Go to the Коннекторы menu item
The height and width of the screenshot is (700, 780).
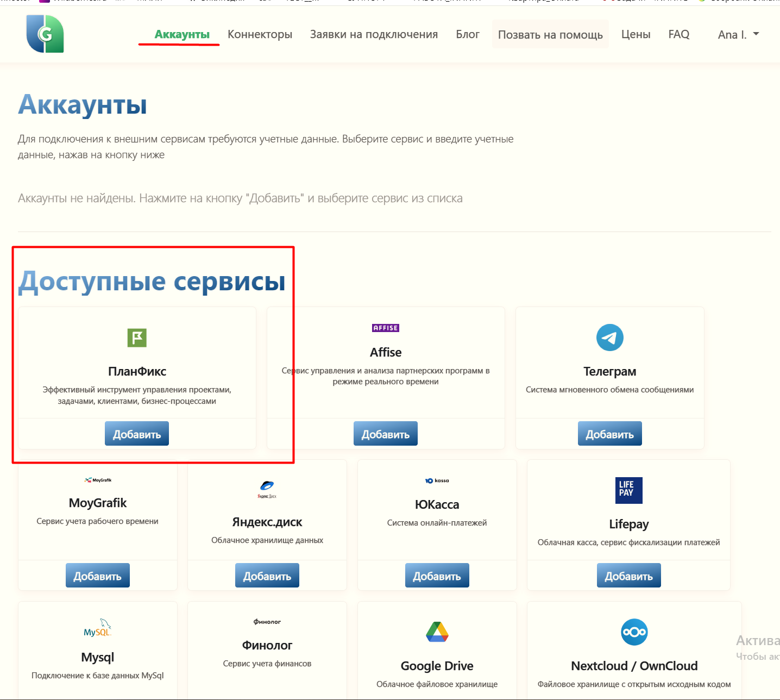(x=260, y=34)
